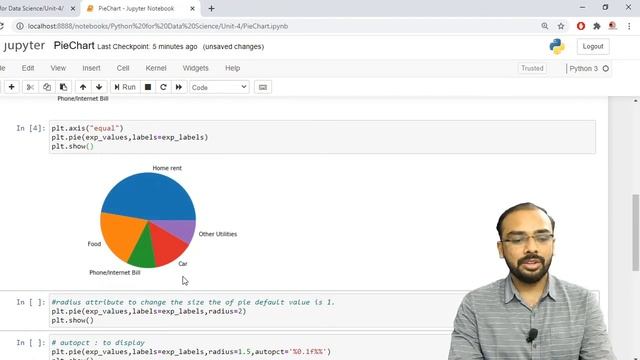The height and width of the screenshot is (360, 640).
Task: Click the Logout button
Action: click(x=593, y=47)
